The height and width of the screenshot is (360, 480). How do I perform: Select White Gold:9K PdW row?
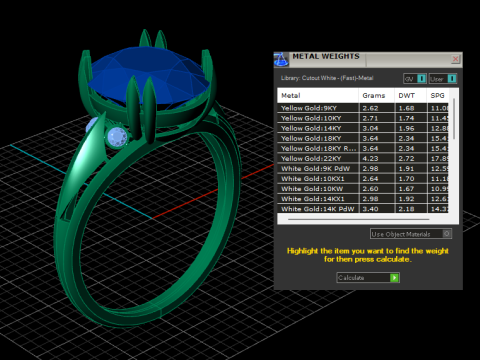[x=363, y=169]
